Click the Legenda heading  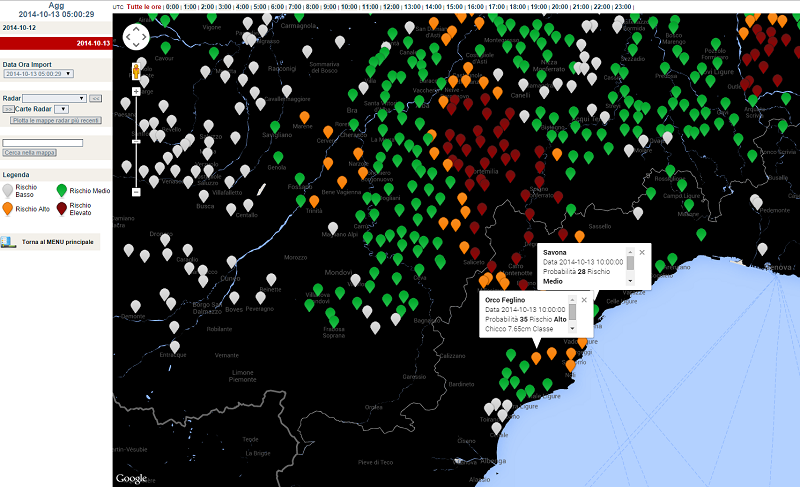[x=16, y=174]
